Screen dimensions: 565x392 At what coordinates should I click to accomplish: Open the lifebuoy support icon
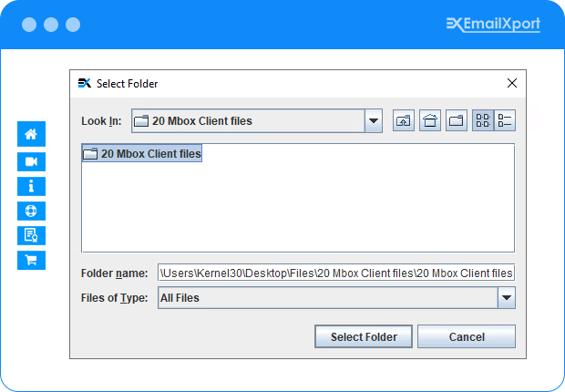click(x=31, y=211)
